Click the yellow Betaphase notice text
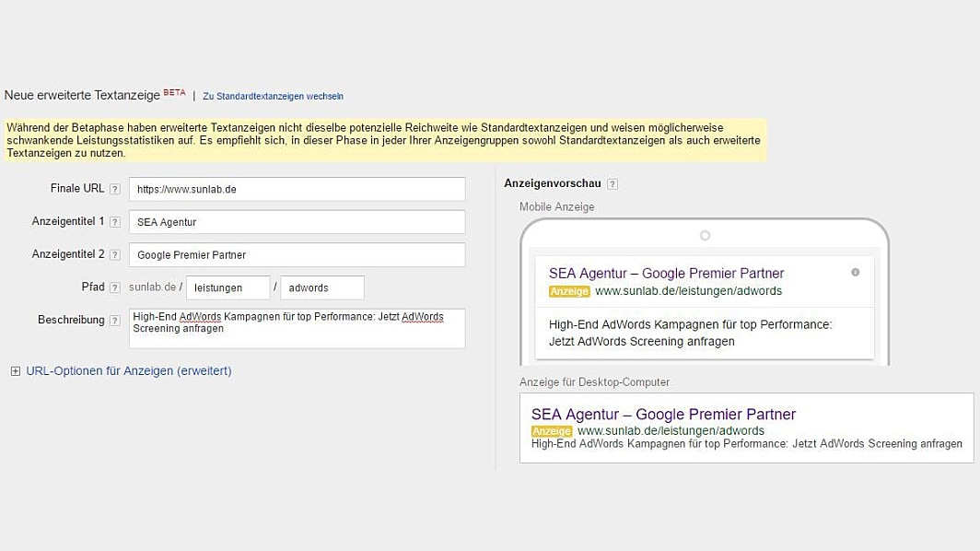Viewport: 980px width, 551px height. (384, 140)
